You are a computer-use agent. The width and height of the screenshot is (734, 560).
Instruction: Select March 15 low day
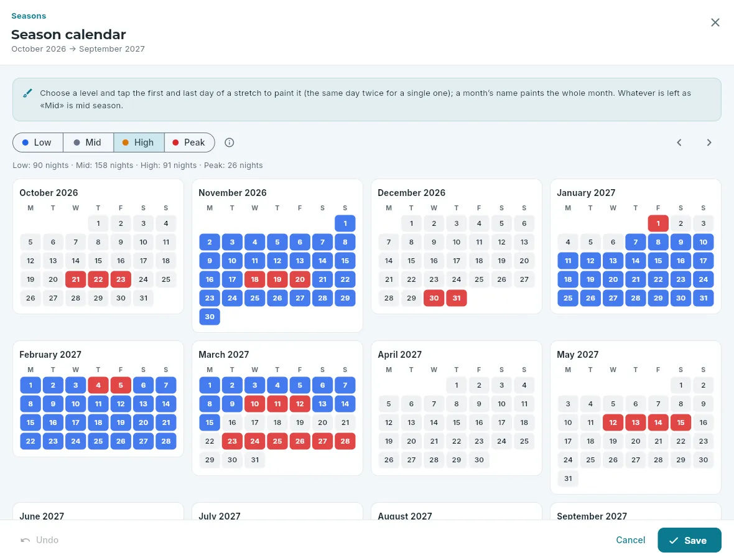pyautogui.click(x=210, y=422)
